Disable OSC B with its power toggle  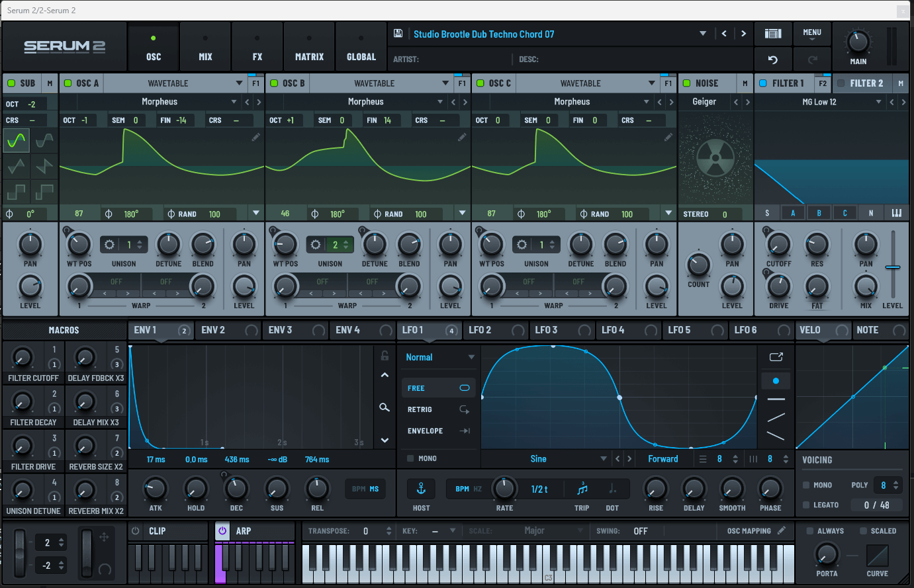pos(273,83)
